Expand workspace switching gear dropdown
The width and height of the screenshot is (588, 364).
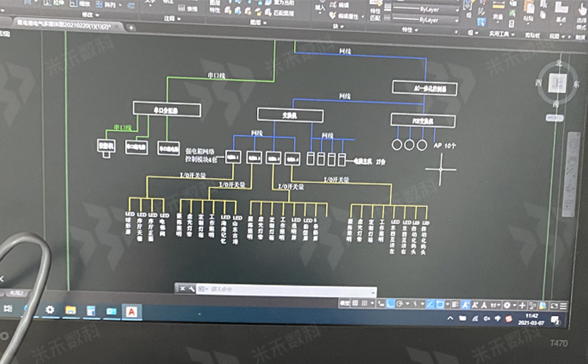514,305
